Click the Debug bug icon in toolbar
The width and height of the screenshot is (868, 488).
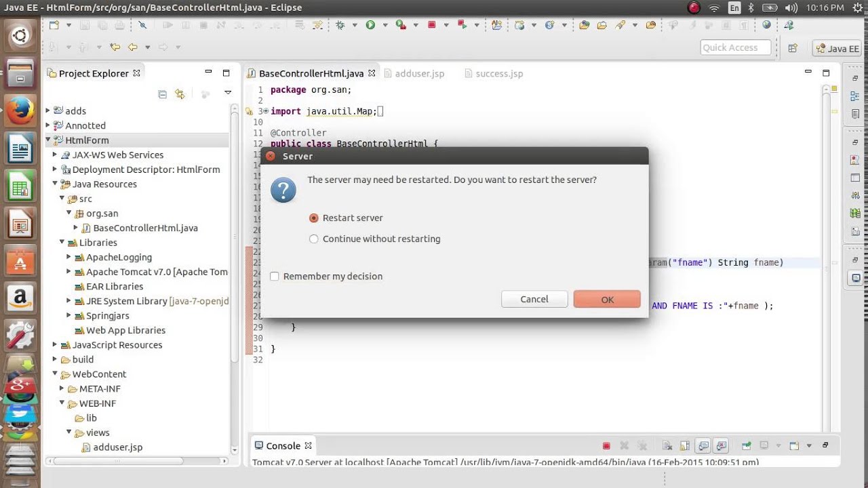click(340, 25)
